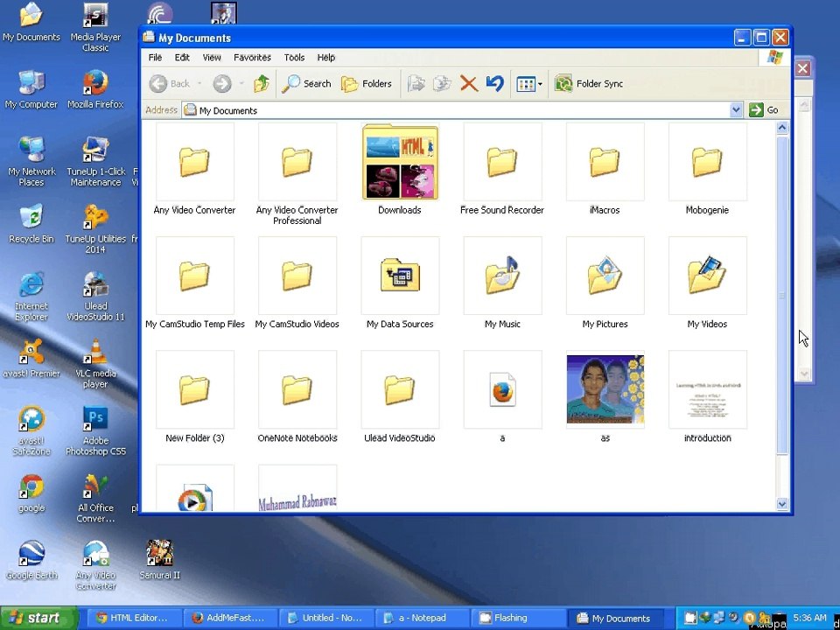Select Adobe Photoshop CS5 desktop shortcut
Viewport: 840px width, 630px height.
tap(95, 431)
